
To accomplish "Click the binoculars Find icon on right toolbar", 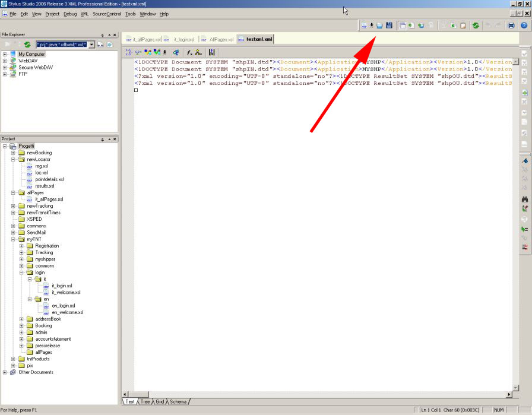I will tap(524, 199).
